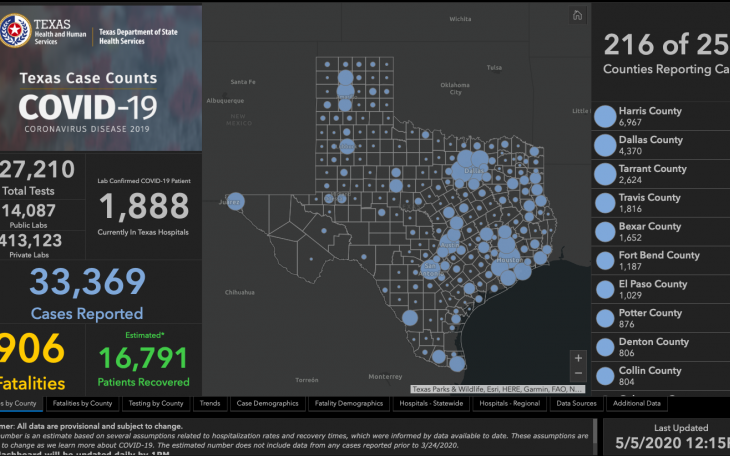Select the Case Demographics tab
The width and height of the screenshot is (730, 456).
[x=266, y=404]
